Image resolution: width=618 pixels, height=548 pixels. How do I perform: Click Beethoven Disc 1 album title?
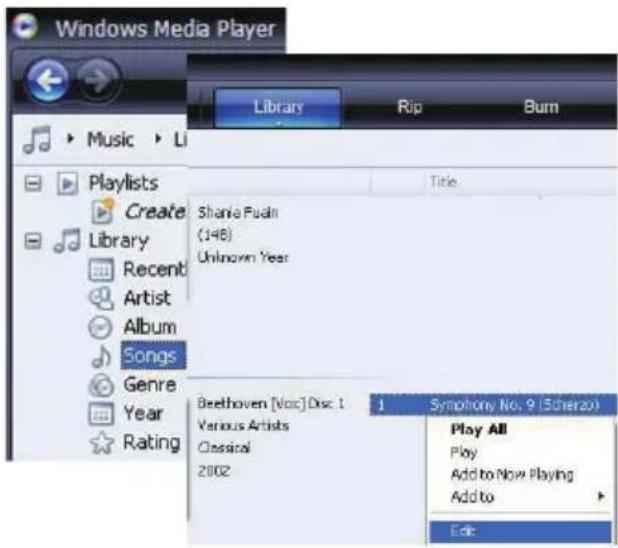271,403
